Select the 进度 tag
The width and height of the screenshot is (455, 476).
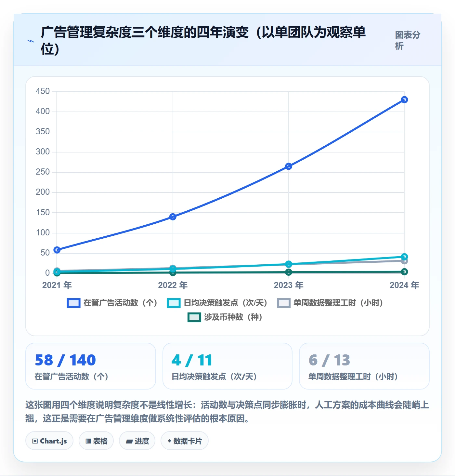[x=137, y=441]
